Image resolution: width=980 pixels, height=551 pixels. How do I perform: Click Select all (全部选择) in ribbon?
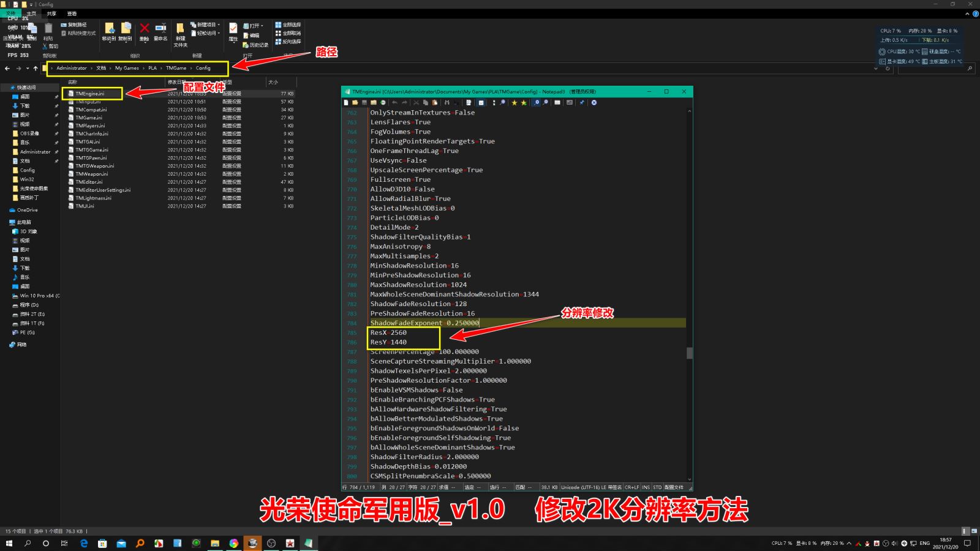coord(288,25)
